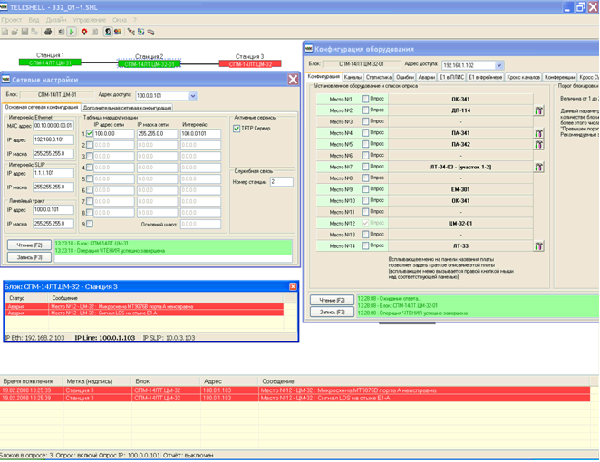Viewport: 600px width, 462px height.
Task: Click the red alarm icon in the toolbar
Action: coord(84,32)
